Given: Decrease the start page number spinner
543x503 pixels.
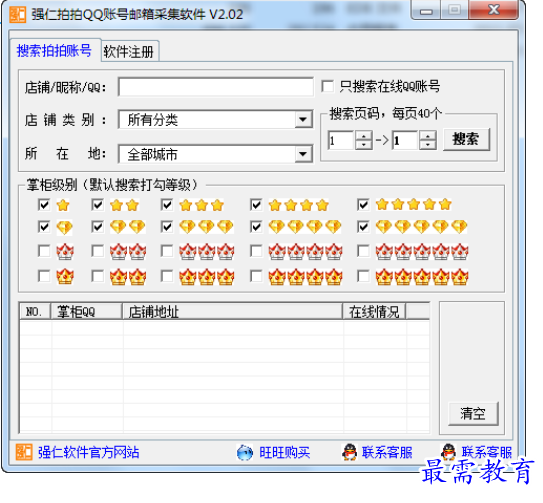Looking at the screenshot, I should [x=364, y=144].
